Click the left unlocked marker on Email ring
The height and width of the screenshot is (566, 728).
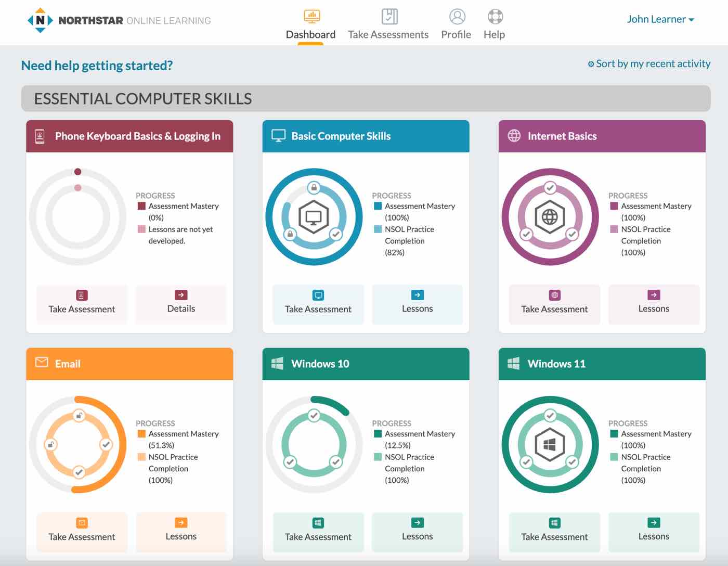coord(50,444)
